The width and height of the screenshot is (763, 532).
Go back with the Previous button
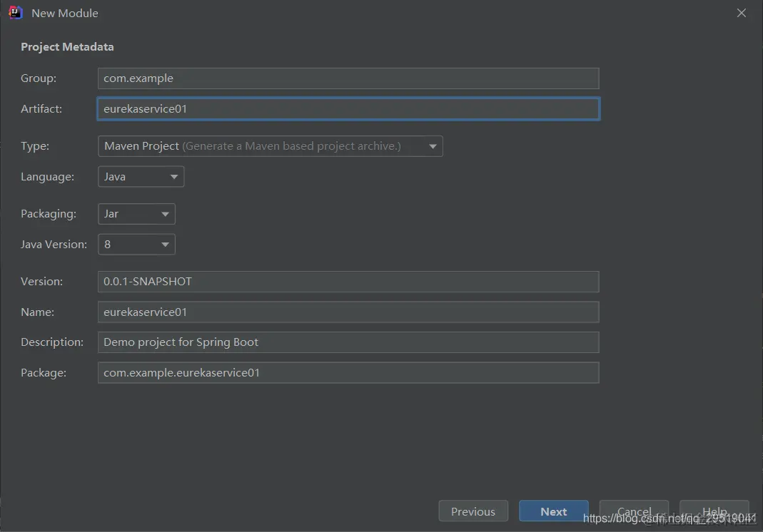tap(473, 511)
